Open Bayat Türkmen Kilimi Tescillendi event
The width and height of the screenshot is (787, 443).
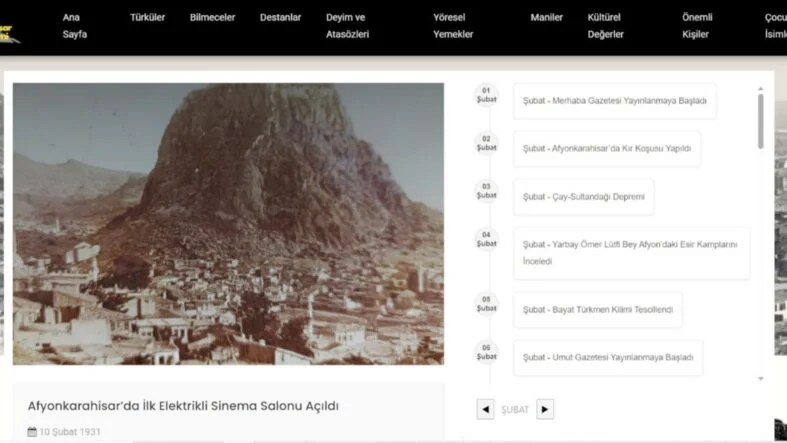pyautogui.click(x=598, y=310)
